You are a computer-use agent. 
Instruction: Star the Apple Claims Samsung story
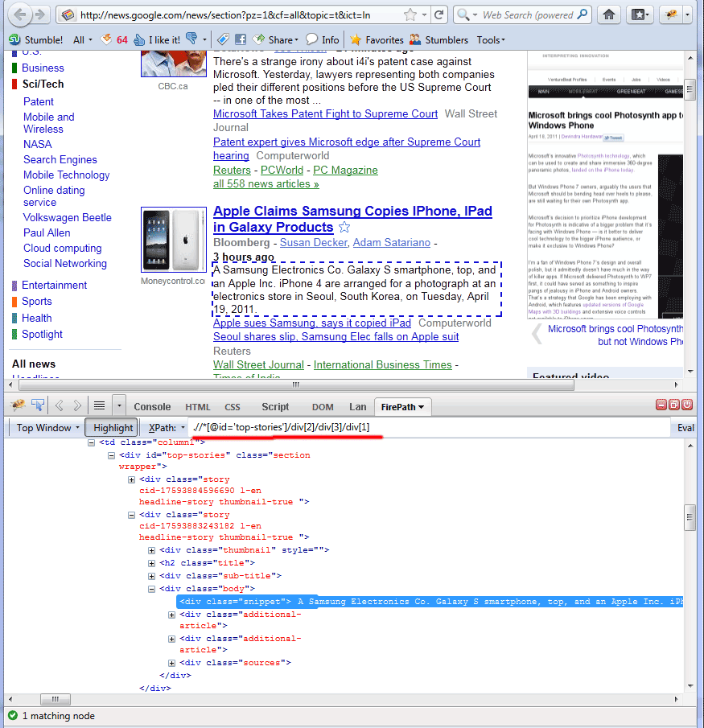tap(344, 228)
